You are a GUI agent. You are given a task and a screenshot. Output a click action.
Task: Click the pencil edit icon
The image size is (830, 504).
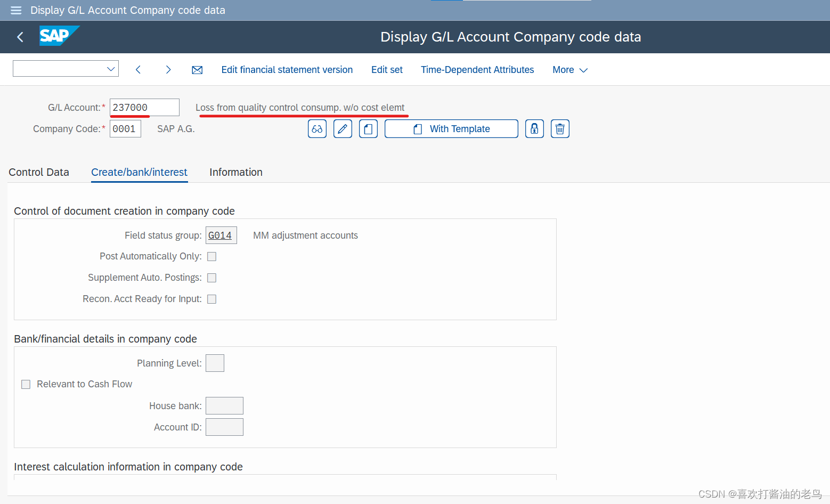point(343,128)
